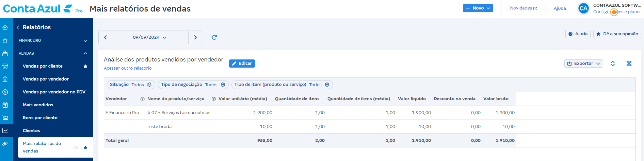Screen dimensions: 644x161
Task: Toggle favorite star on Vendas por cliente
Action: point(85,66)
